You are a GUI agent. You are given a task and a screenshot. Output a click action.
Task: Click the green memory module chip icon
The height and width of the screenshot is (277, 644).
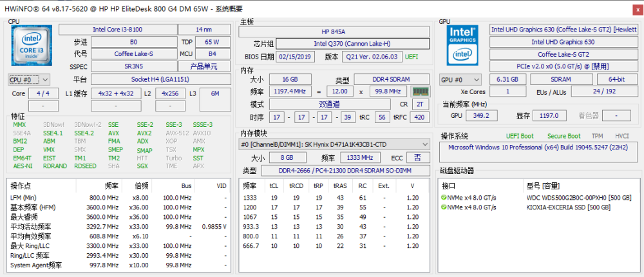(420, 91)
